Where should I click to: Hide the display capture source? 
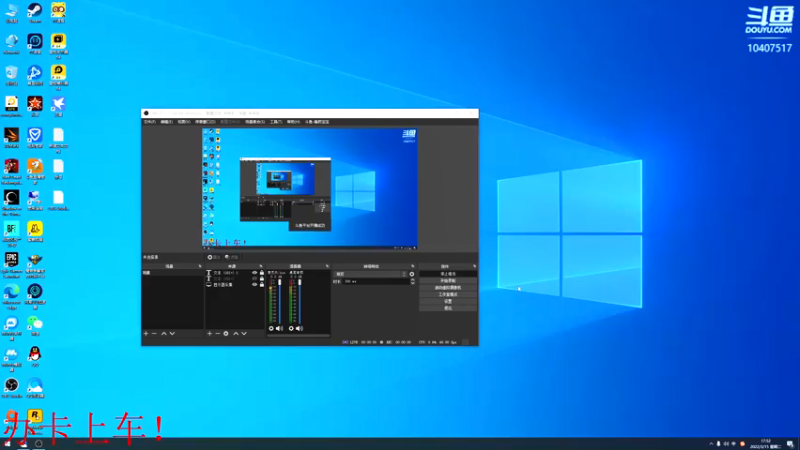(255, 285)
